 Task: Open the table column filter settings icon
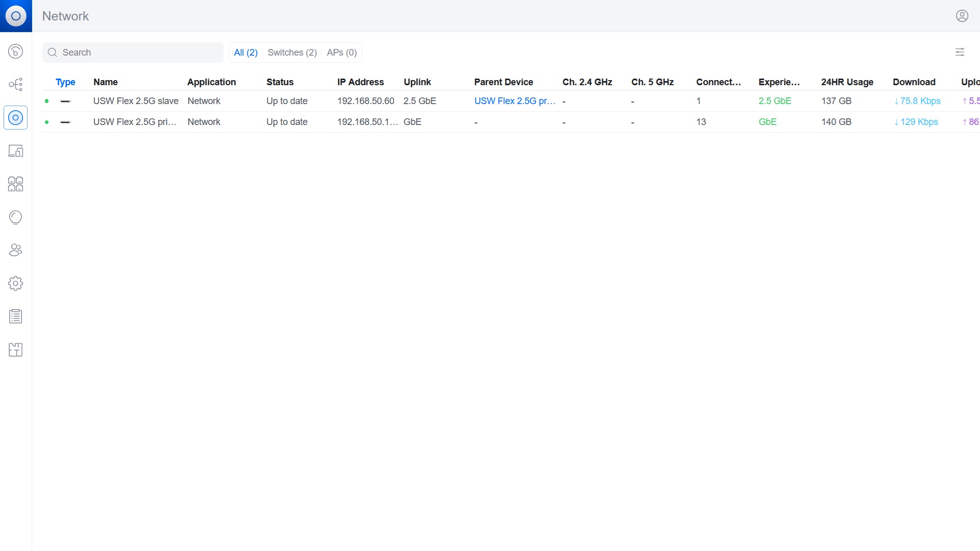pos(960,52)
